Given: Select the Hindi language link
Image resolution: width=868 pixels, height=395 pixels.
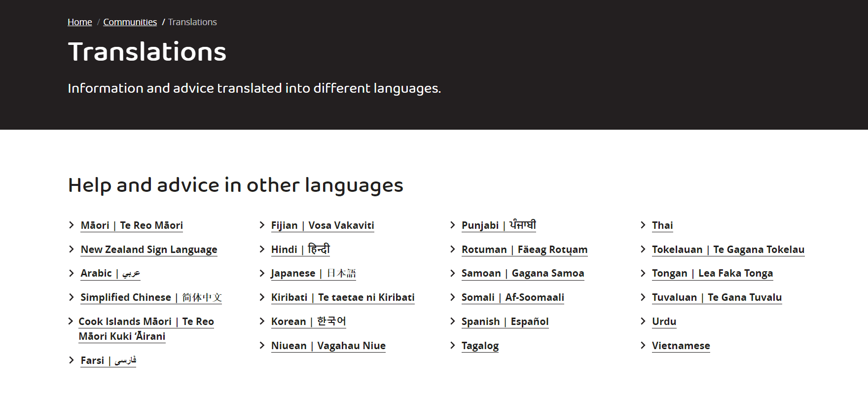Looking at the screenshot, I should pos(300,250).
